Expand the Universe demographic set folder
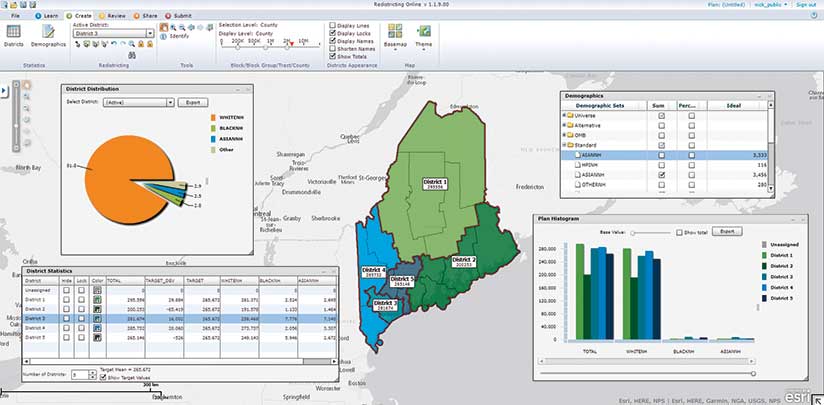The height and width of the screenshot is (405, 824). [566, 115]
